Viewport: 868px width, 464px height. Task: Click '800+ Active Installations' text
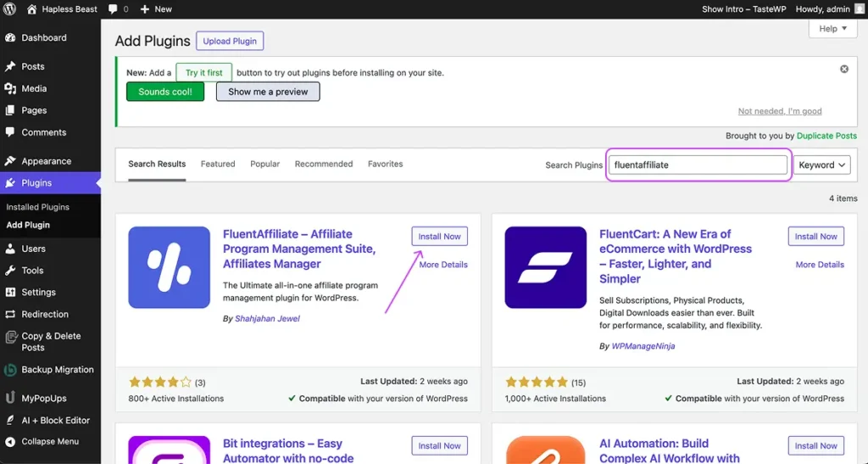click(x=176, y=399)
